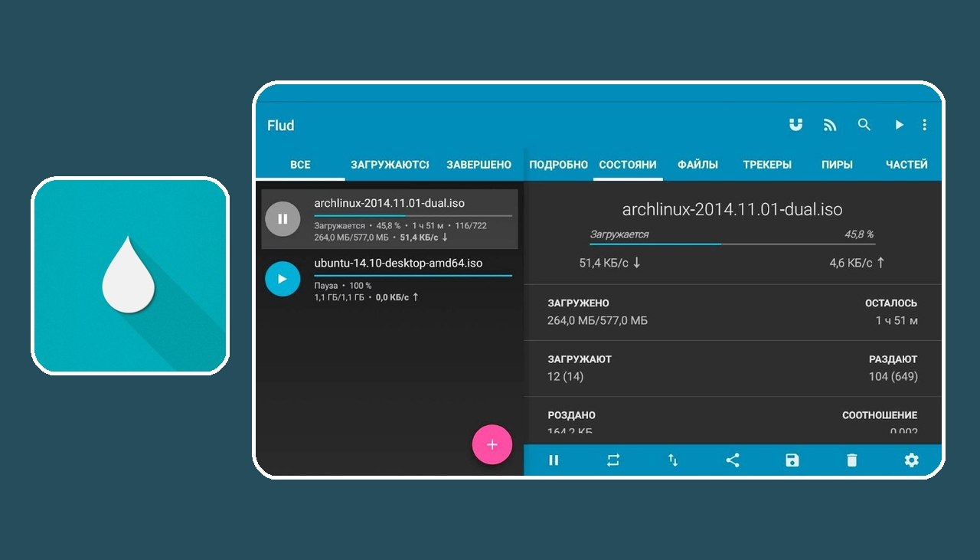Click the ubuntu torrent progress bar in the list

[x=413, y=275]
